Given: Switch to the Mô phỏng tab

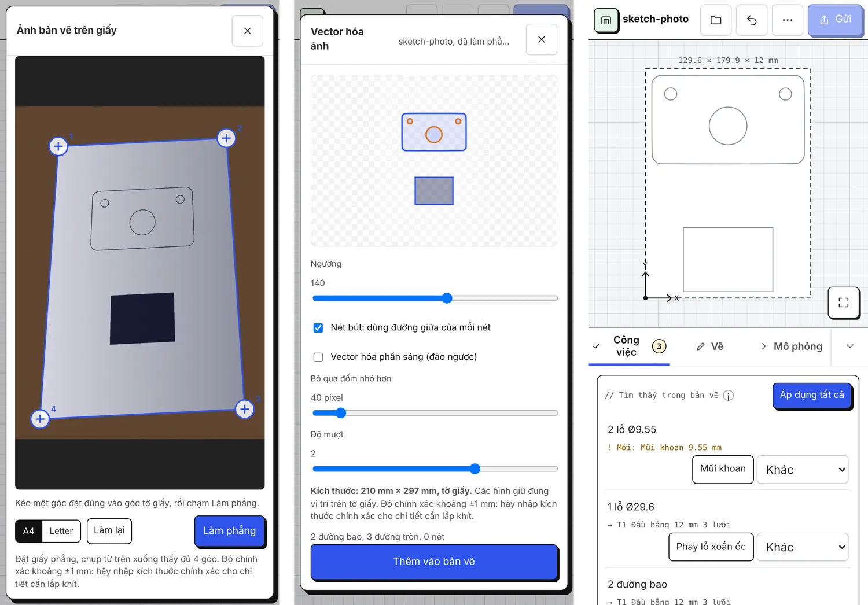Looking at the screenshot, I should (791, 346).
